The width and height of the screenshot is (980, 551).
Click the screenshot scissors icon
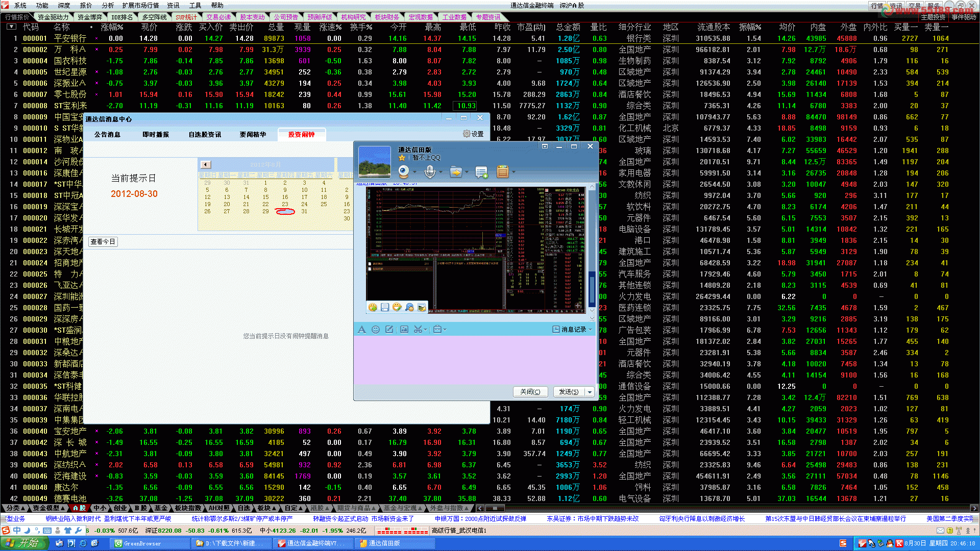(x=418, y=330)
